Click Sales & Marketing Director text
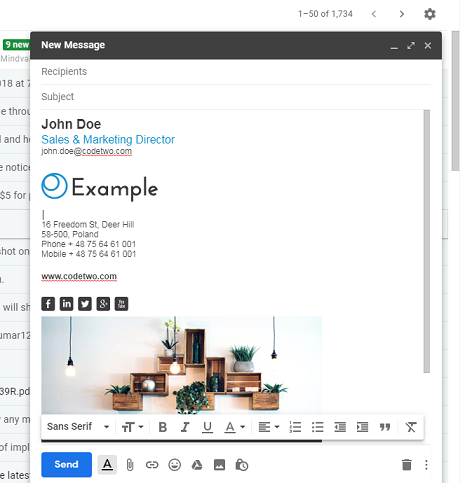Screen dimensions: 465x483 pyautogui.click(x=108, y=139)
